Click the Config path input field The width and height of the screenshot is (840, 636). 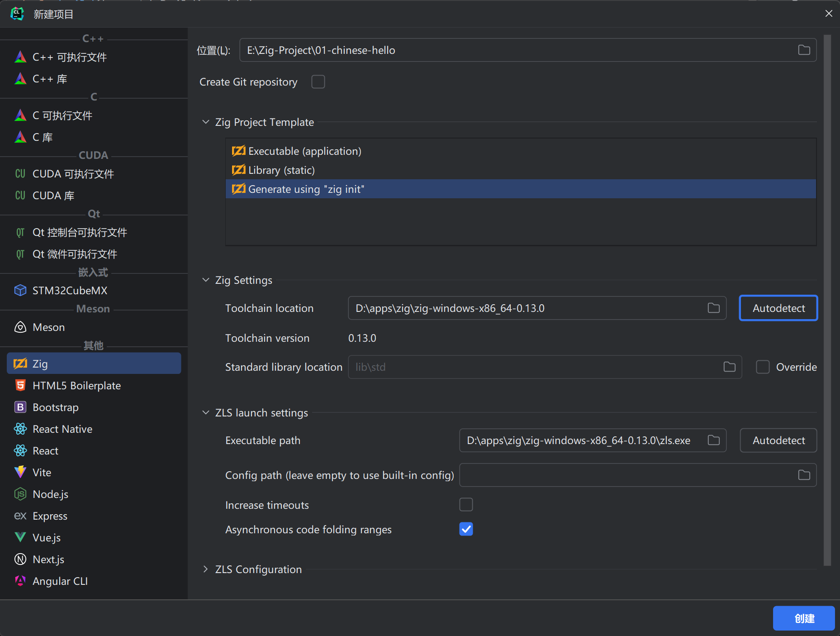626,475
